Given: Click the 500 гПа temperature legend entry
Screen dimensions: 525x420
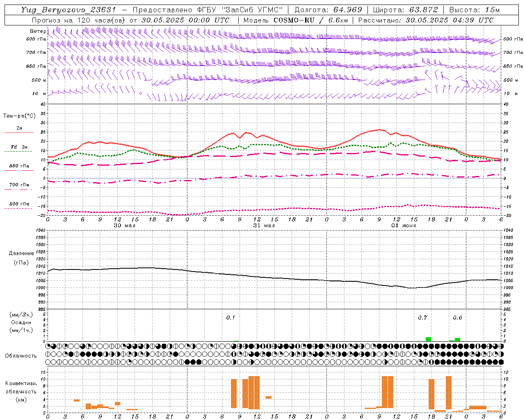Looking at the screenshot, I should pyautogui.click(x=19, y=204).
